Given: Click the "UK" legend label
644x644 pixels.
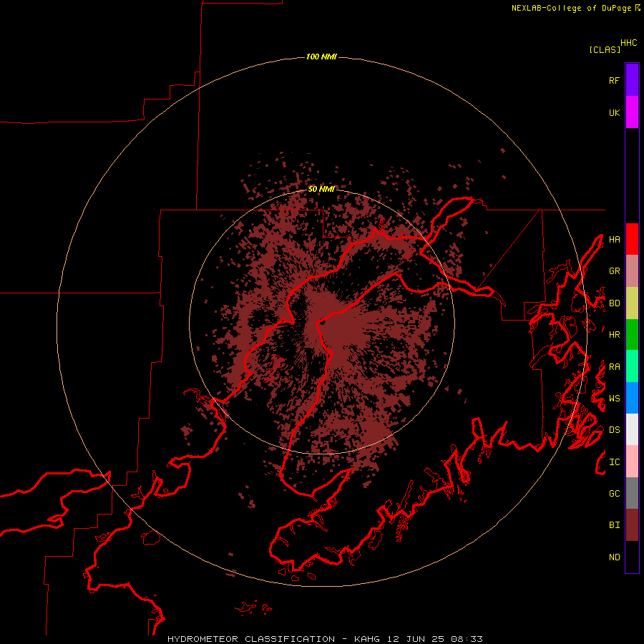Looking at the screenshot, I should [x=614, y=112].
